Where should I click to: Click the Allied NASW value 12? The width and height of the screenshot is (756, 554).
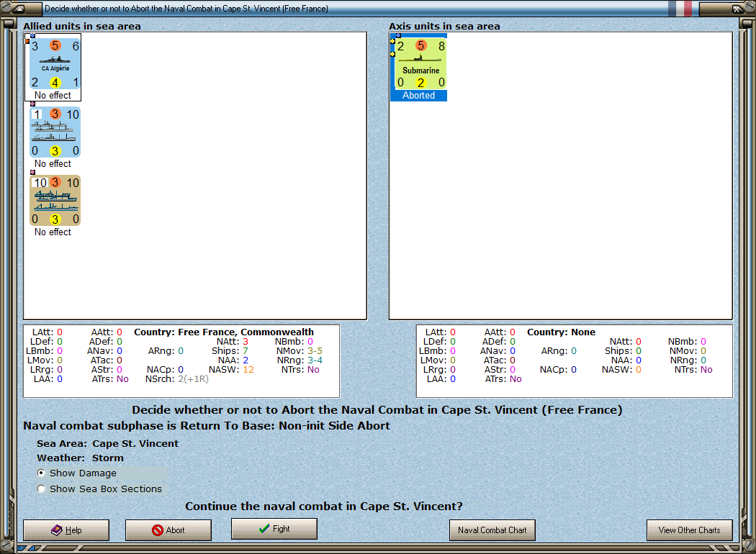(248, 370)
